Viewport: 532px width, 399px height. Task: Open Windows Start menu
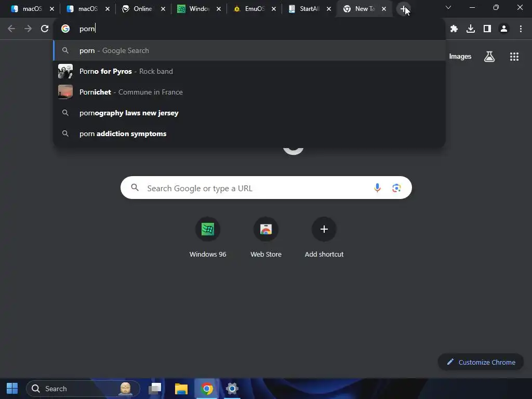pyautogui.click(x=12, y=389)
